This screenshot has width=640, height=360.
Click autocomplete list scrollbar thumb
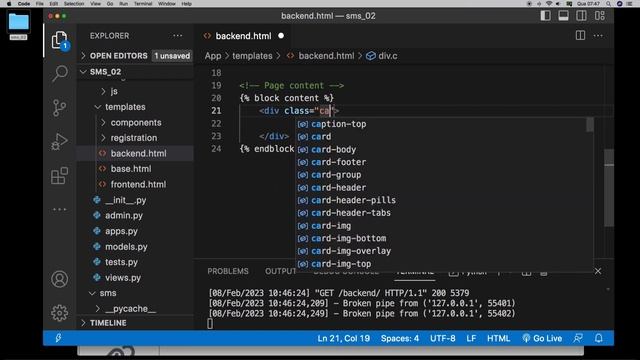click(x=590, y=124)
